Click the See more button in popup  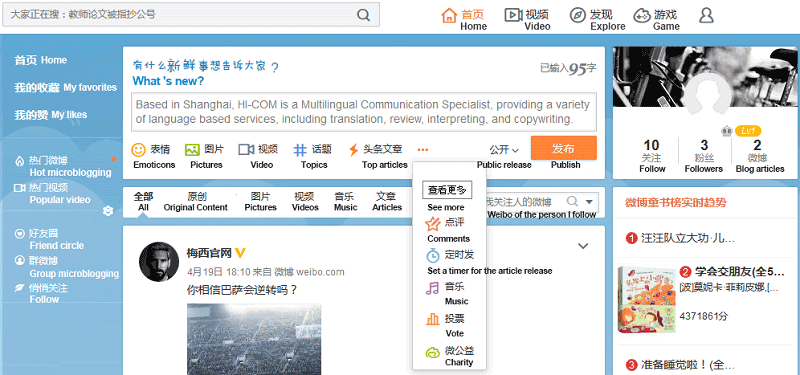pos(447,190)
